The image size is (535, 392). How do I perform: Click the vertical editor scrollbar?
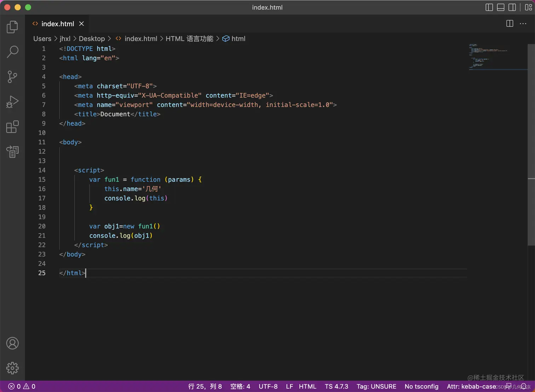click(x=531, y=144)
